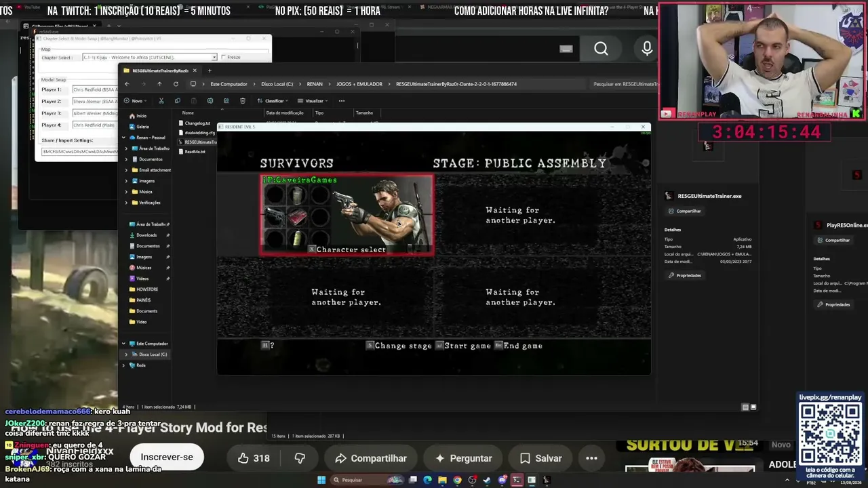
Task: Share the selected file from Explorer toolbar
Action: [226, 101]
